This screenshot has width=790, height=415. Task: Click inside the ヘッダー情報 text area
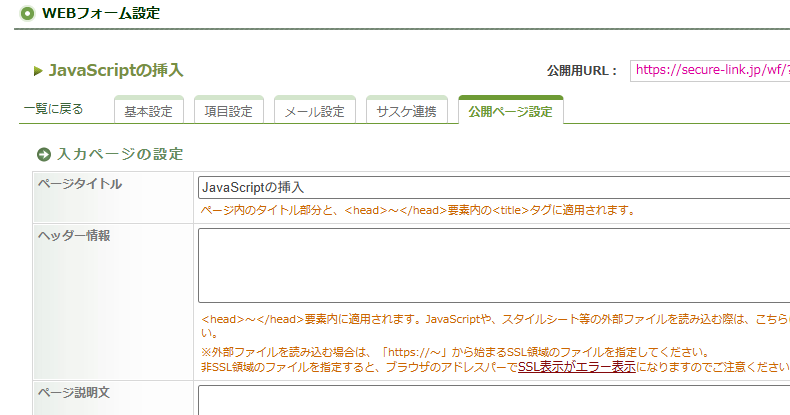[494, 265]
